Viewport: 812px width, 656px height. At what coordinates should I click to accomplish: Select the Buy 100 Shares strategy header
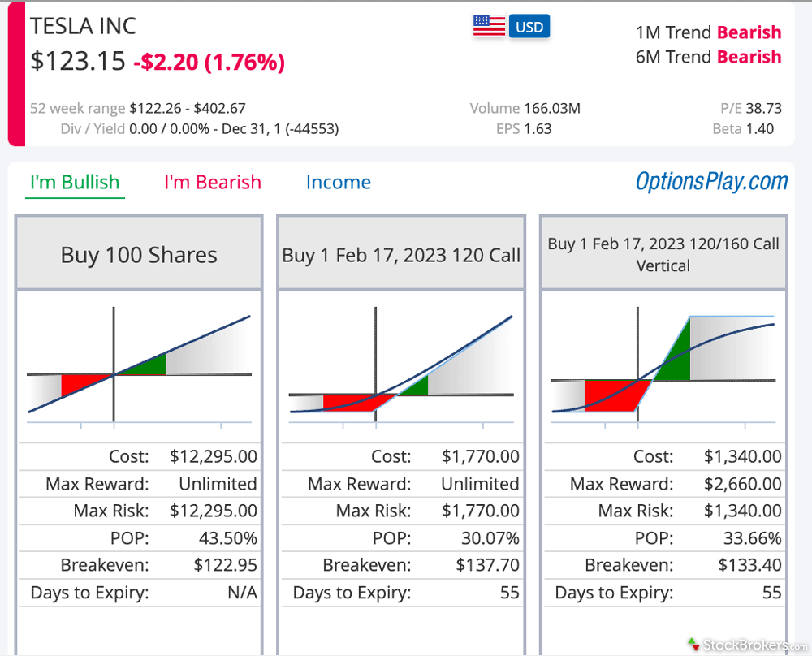coord(138,254)
